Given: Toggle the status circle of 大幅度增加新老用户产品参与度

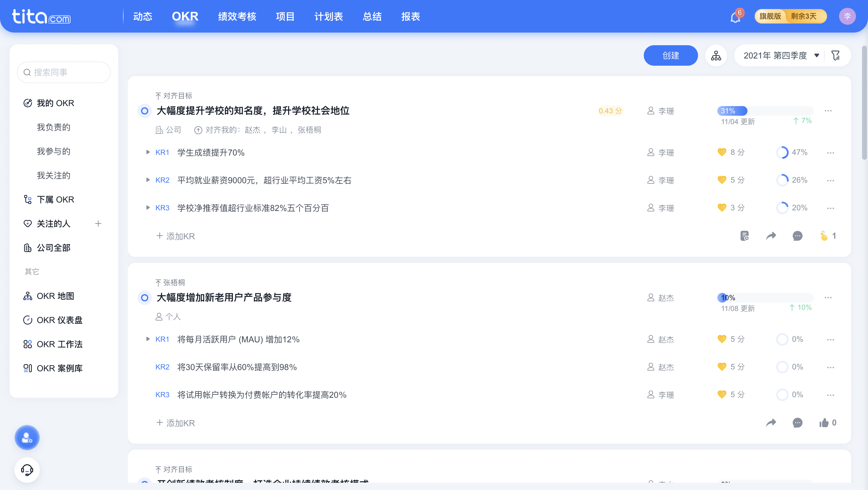Looking at the screenshot, I should (x=145, y=297).
